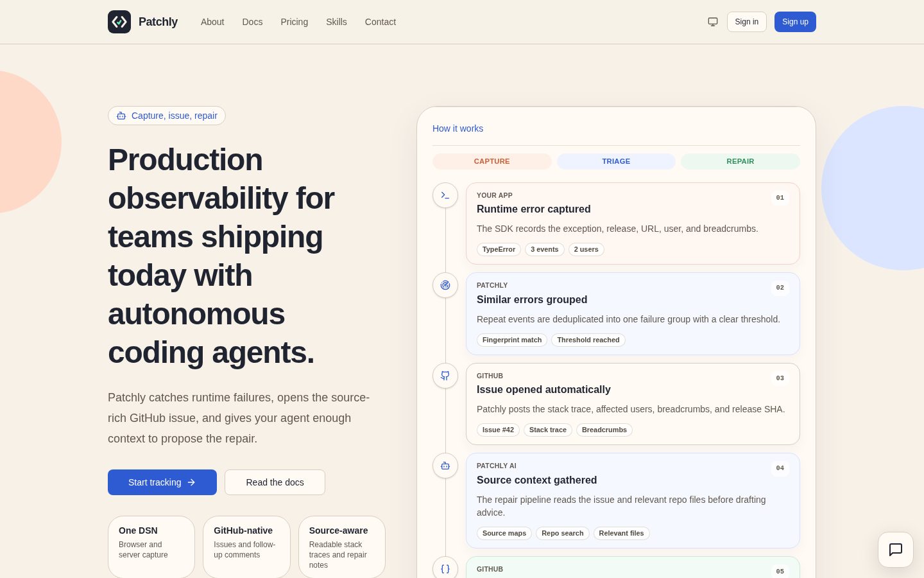Open the chat widget icon
Image resolution: width=924 pixels, height=578 pixels.
point(896,550)
